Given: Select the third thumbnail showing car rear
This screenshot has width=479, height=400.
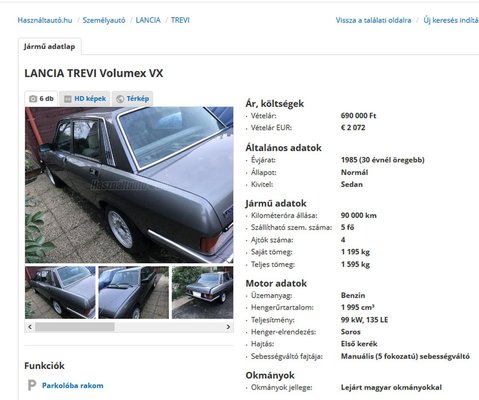Looking at the screenshot, I should click(202, 292).
